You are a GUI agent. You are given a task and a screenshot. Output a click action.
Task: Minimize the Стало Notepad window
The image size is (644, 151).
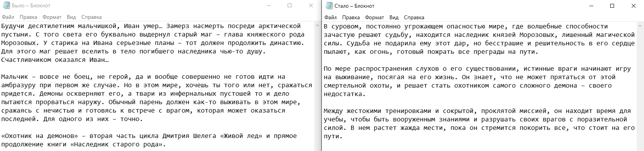tap(591, 6)
